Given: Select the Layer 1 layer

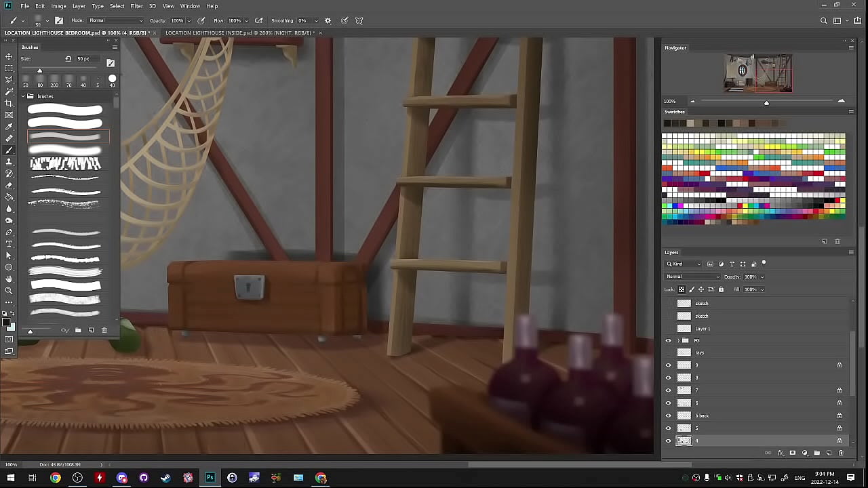Looking at the screenshot, I should [x=703, y=328].
